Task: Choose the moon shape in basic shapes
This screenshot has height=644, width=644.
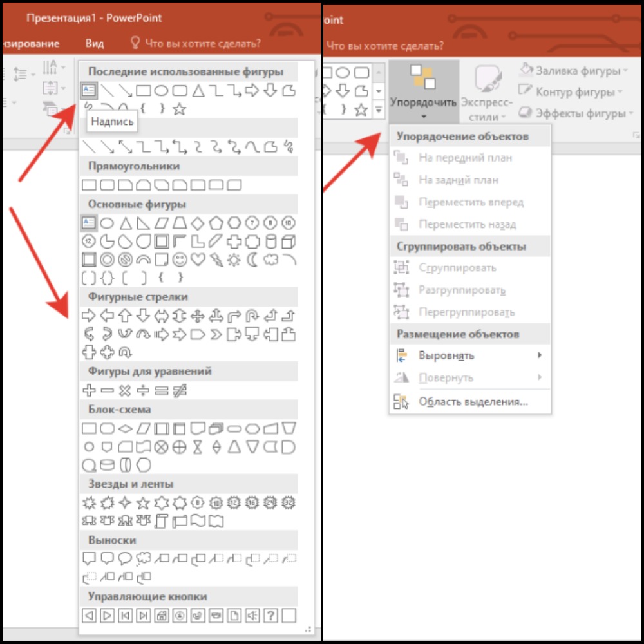Action: [x=252, y=260]
